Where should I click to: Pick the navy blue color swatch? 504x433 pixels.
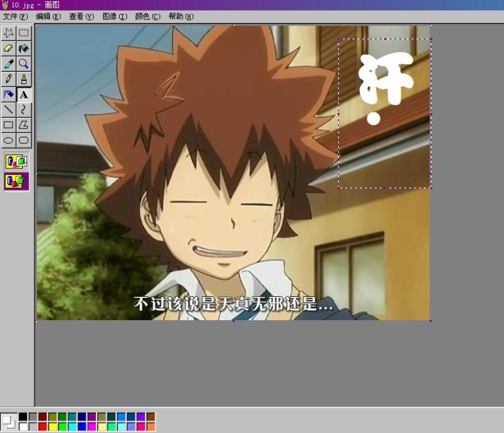[82, 417]
